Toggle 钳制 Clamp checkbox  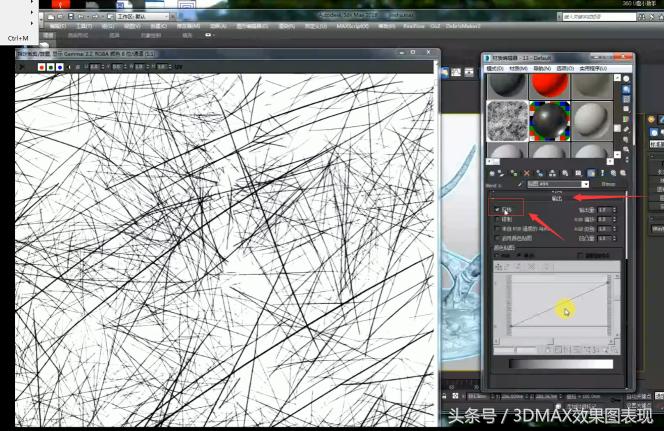[x=497, y=219]
